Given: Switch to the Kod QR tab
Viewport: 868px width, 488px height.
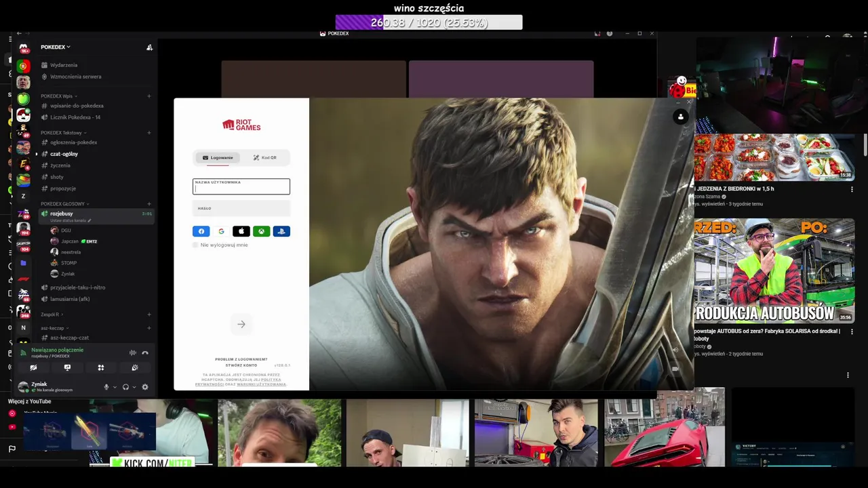Looking at the screenshot, I should tap(265, 157).
